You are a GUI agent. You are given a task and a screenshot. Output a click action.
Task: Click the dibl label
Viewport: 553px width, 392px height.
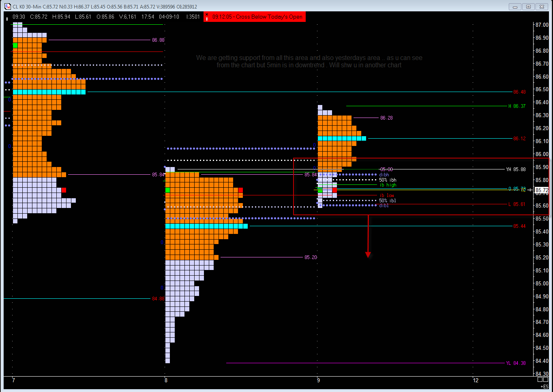[384, 206]
